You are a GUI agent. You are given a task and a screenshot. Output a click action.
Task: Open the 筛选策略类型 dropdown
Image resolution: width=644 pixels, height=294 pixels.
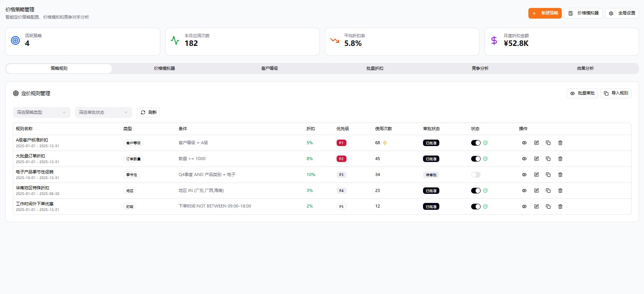42,112
